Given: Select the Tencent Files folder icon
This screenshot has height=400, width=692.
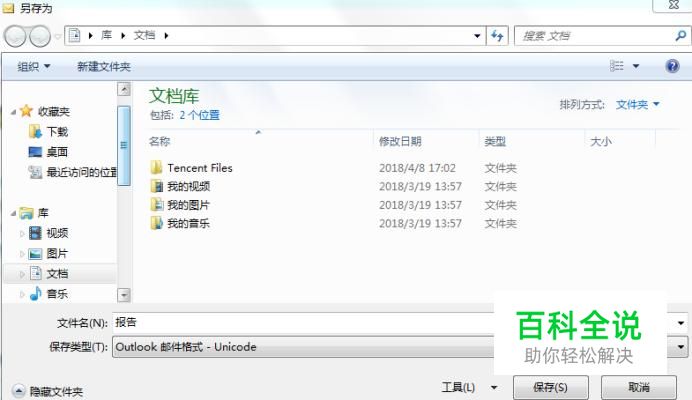Looking at the screenshot, I should [156, 168].
